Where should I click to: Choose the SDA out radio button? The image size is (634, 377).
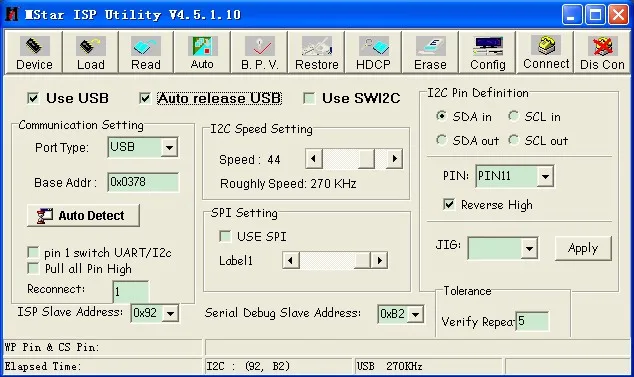(x=442, y=140)
